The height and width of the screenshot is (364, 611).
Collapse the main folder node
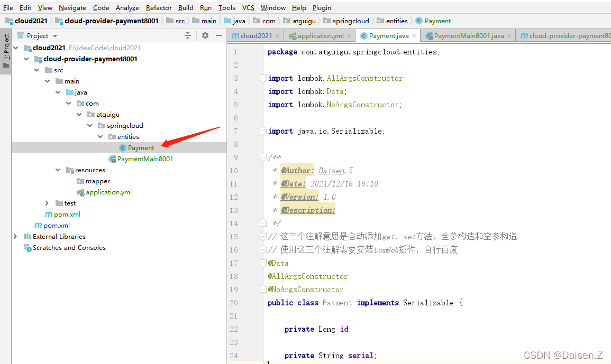(x=48, y=81)
